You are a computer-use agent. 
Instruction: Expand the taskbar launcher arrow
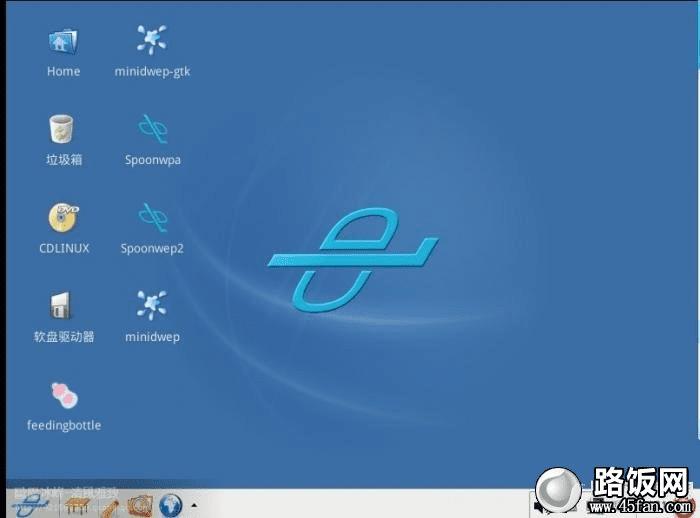pos(194,505)
